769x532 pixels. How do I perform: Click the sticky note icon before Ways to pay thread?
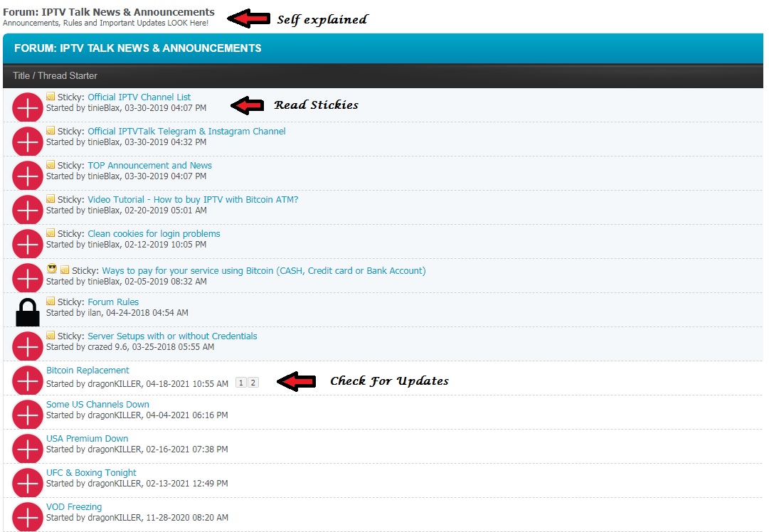point(65,270)
